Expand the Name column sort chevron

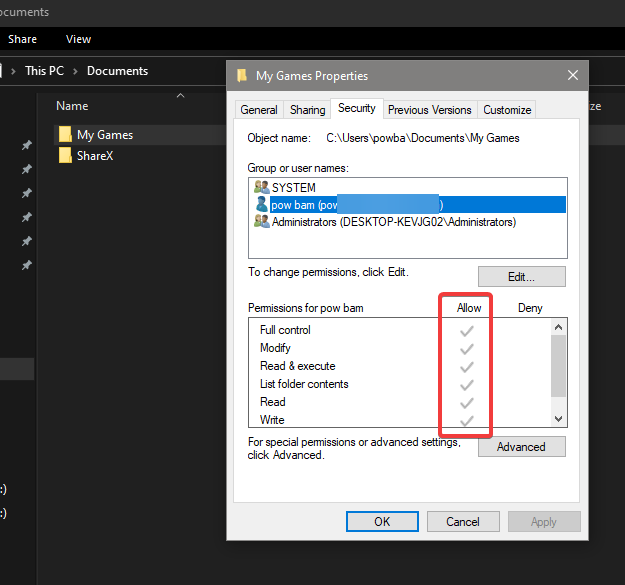[180, 96]
